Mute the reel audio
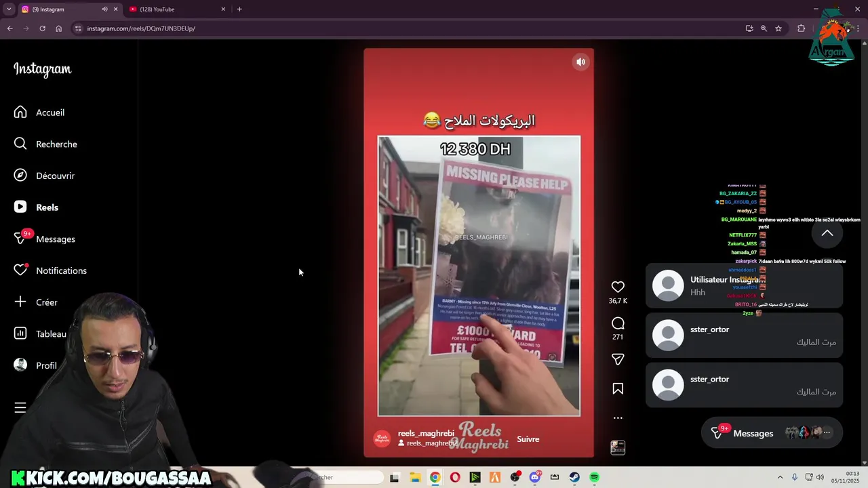Viewport: 868px width, 488px height. coord(581,62)
